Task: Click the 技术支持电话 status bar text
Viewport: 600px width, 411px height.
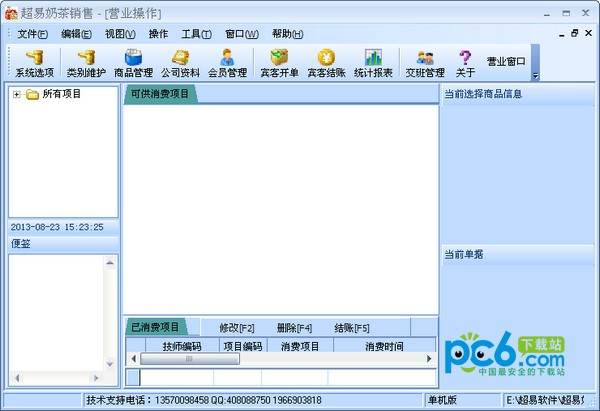Action: pyautogui.click(x=204, y=400)
